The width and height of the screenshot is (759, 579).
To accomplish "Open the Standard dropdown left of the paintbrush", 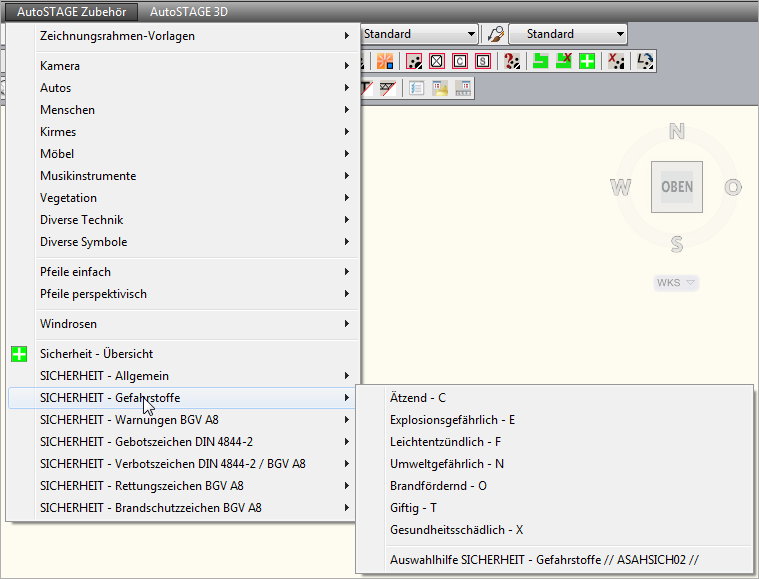I will coord(418,34).
